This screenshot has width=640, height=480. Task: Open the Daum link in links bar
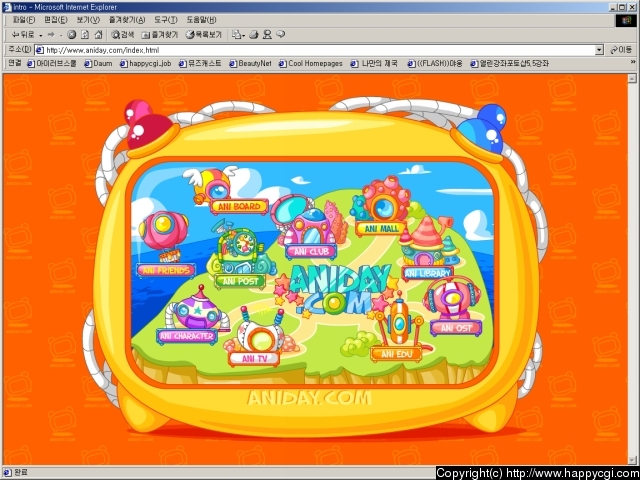[x=98, y=64]
